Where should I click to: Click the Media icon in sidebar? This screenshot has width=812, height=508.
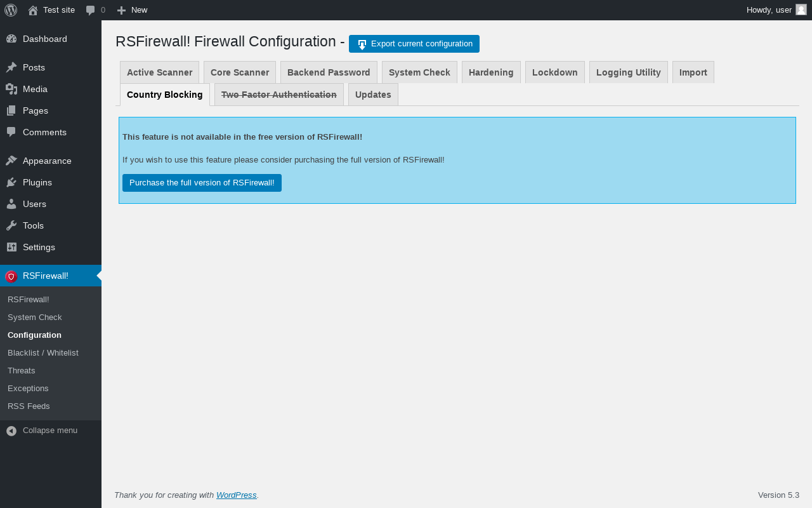coord(11,89)
